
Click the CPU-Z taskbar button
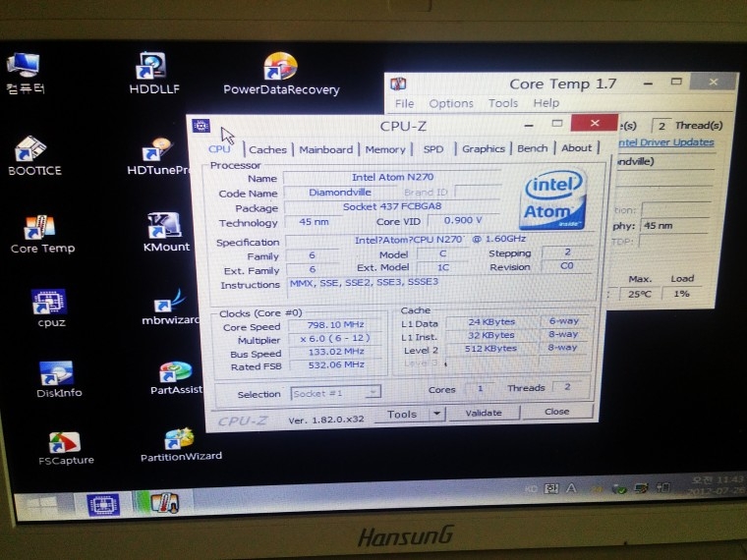coord(103,505)
